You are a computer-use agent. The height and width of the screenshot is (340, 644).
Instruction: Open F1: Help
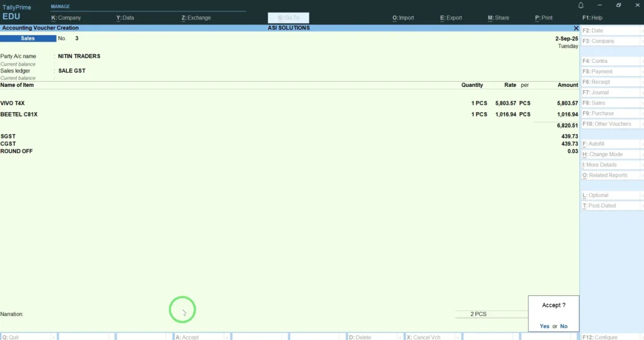[x=592, y=18]
